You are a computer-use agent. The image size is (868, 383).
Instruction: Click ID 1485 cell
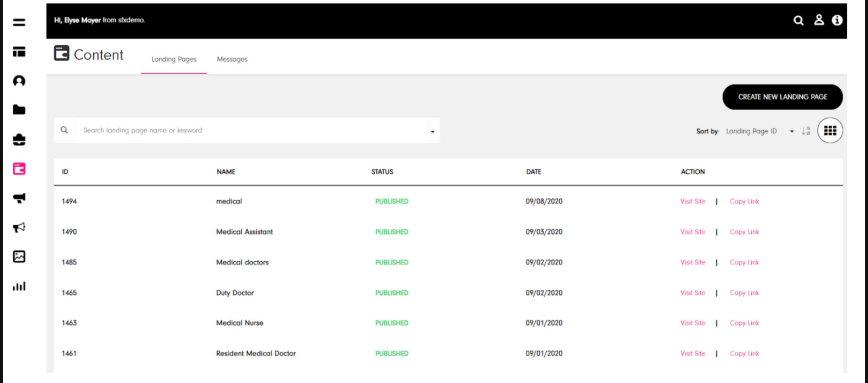click(69, 262)
